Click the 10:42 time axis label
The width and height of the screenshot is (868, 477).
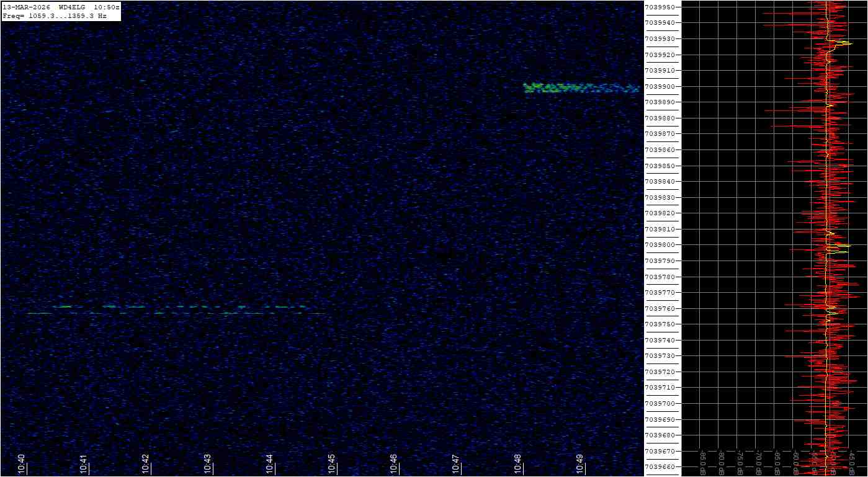point(146,464)
